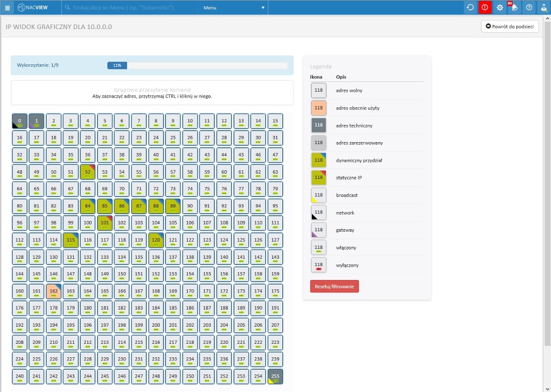Open notifications bell with 89 badge
The width and height of the screenshot is (551, 392).
click(514, 7)
